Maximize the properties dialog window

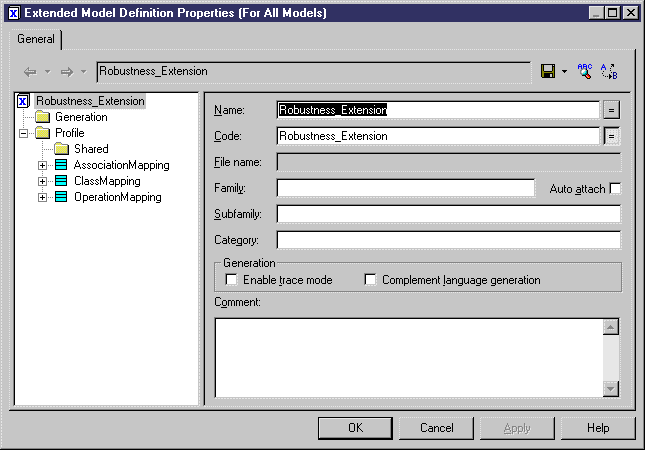pos(613,13)
